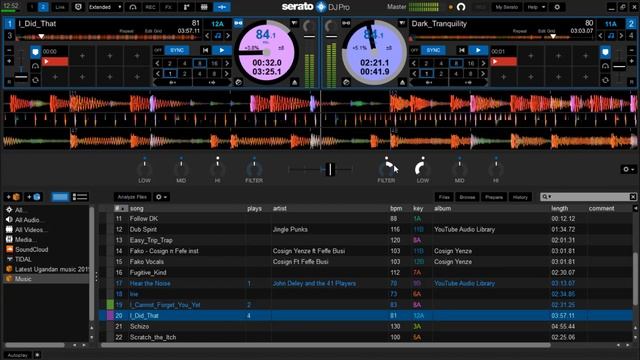Trigger the red cue point on left deck

point(55,62)
